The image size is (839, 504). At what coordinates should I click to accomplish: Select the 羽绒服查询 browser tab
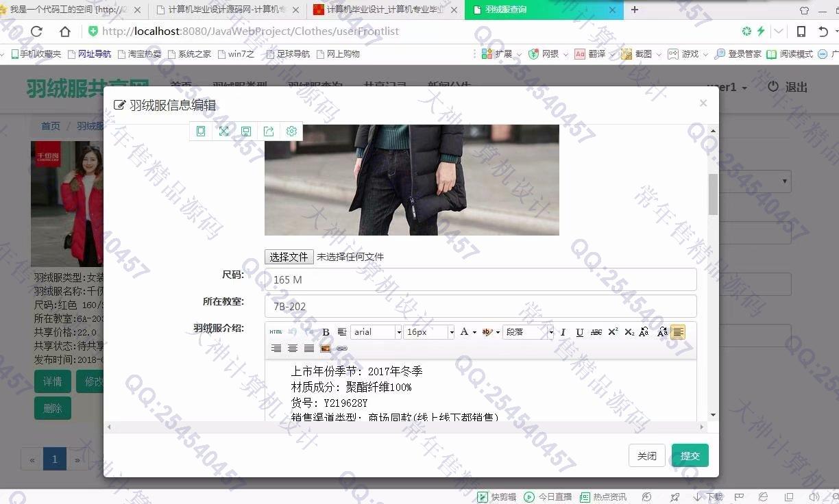pyautogui.click(x=544, y=10)
